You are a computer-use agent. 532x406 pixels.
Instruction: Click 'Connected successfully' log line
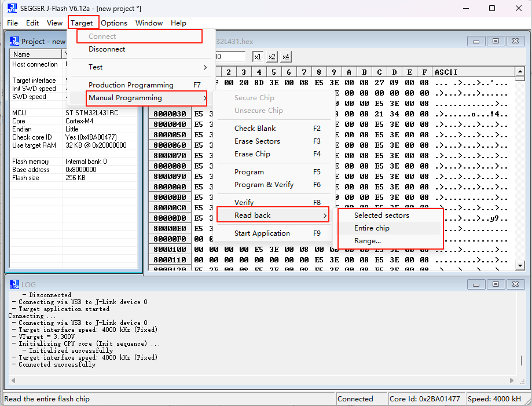[57, 364]
